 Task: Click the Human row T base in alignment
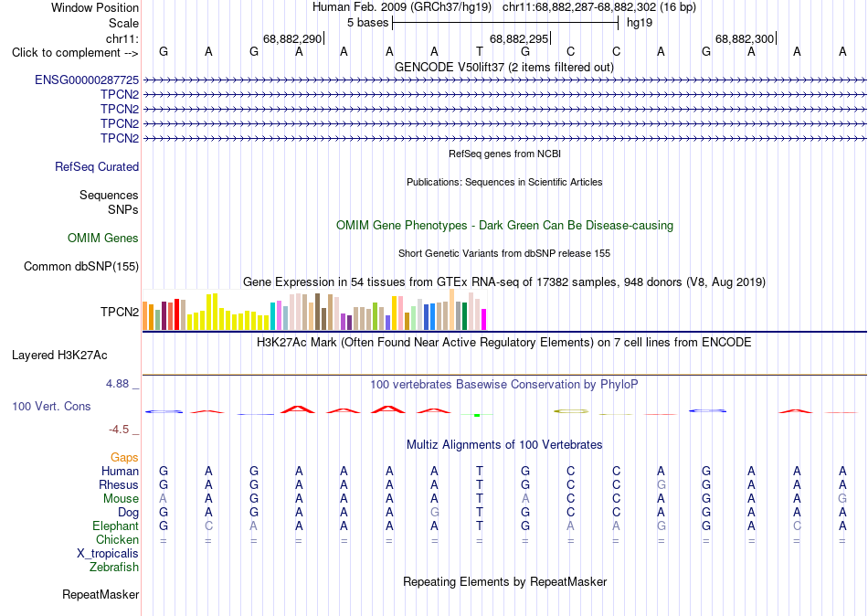480,472
